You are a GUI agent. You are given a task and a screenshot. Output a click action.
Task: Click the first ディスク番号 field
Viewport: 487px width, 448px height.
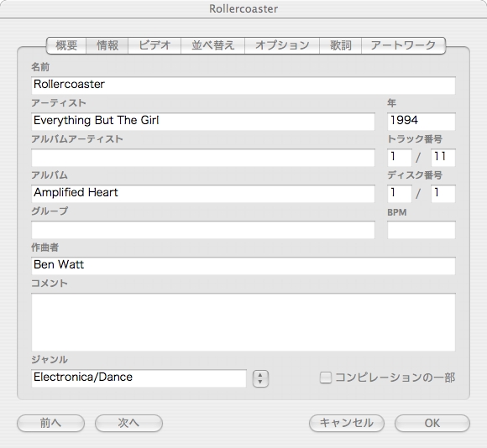(x=400, y=194)
